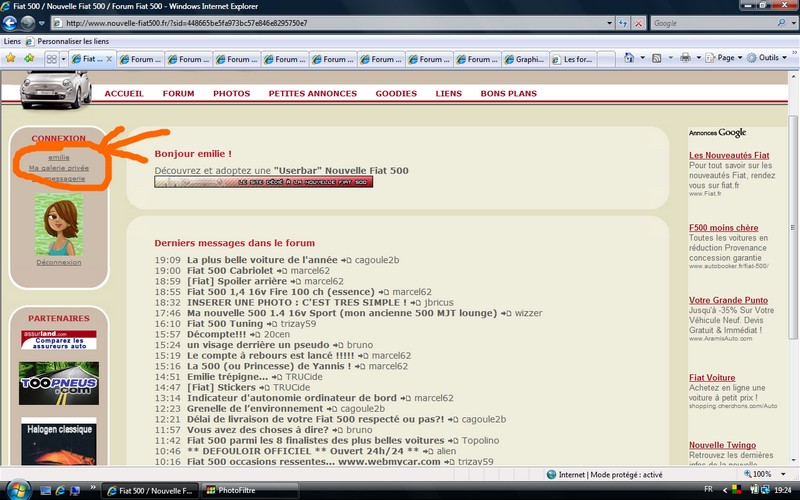The height and width of the screenshot is (500, 800).
Task: Expand the address bar history dropdown
Action: coord(609,23)
